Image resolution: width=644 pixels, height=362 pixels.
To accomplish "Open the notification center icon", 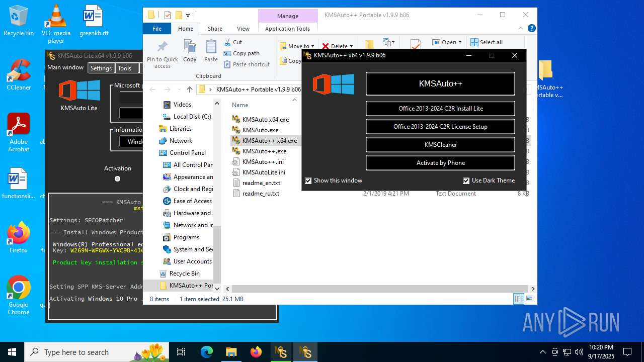I will (627, 352).
